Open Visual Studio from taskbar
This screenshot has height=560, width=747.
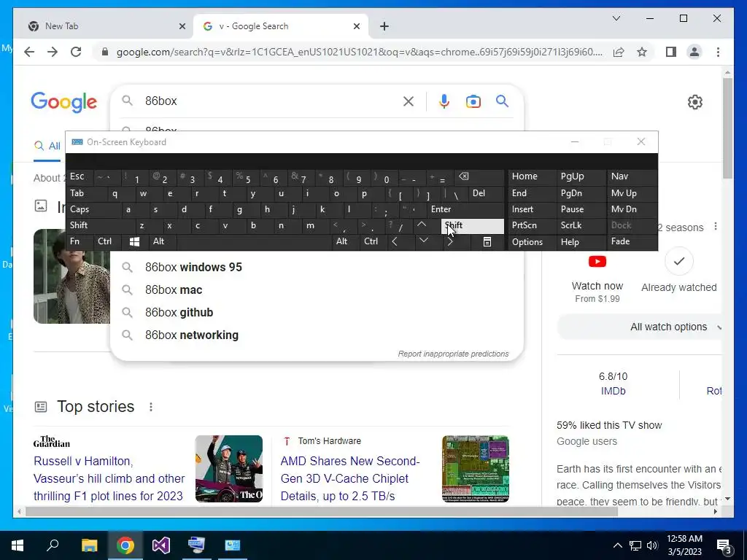(x=161, y=545)
